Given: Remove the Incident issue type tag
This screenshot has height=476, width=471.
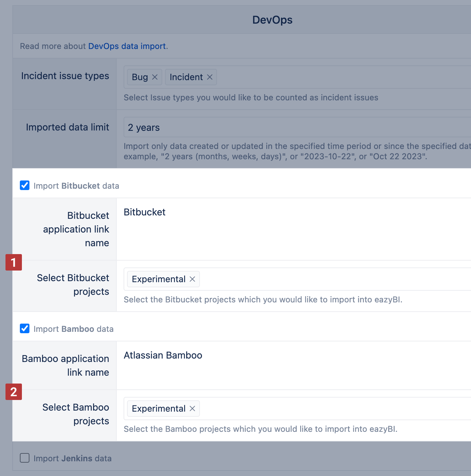Looking at the screenshot, I should coord(210,77).
